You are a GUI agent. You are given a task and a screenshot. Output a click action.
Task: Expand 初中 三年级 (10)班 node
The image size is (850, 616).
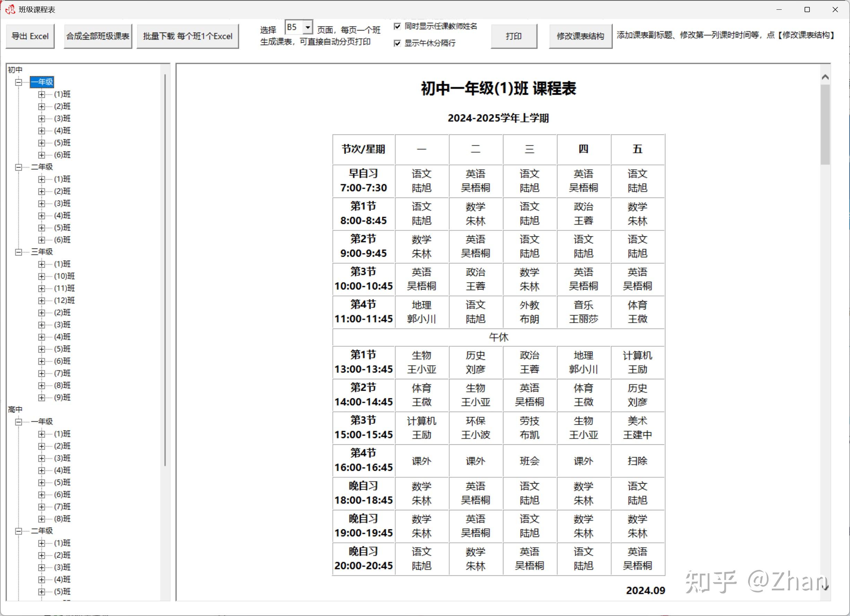pyautogui.click(x=42, y=277)
